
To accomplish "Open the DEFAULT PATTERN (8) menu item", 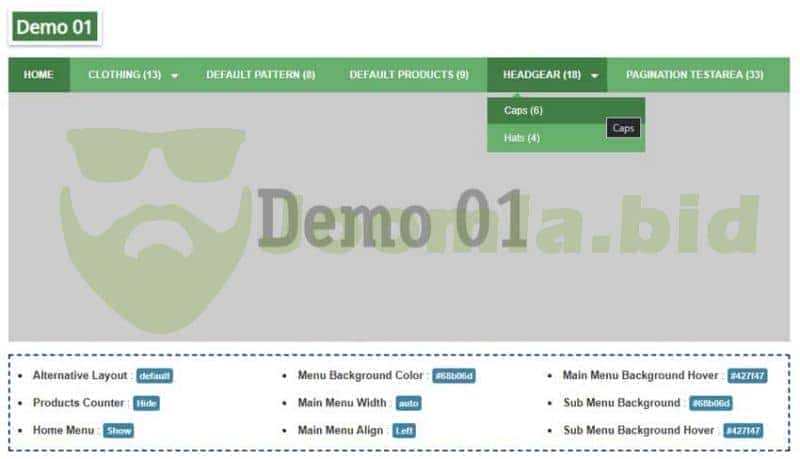I will (x=260, y=75).
